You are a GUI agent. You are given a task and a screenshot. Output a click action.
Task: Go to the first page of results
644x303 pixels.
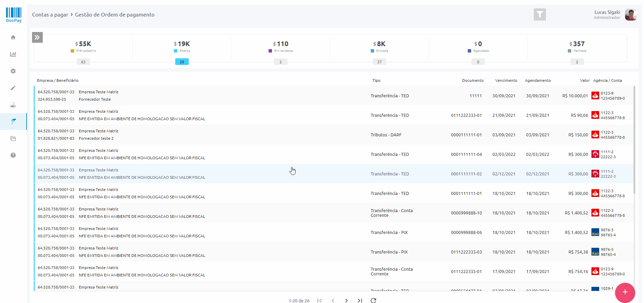click(319, 300)
